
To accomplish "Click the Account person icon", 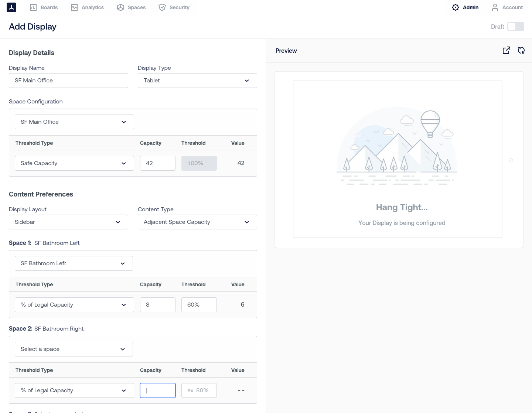I will [495, 7].
